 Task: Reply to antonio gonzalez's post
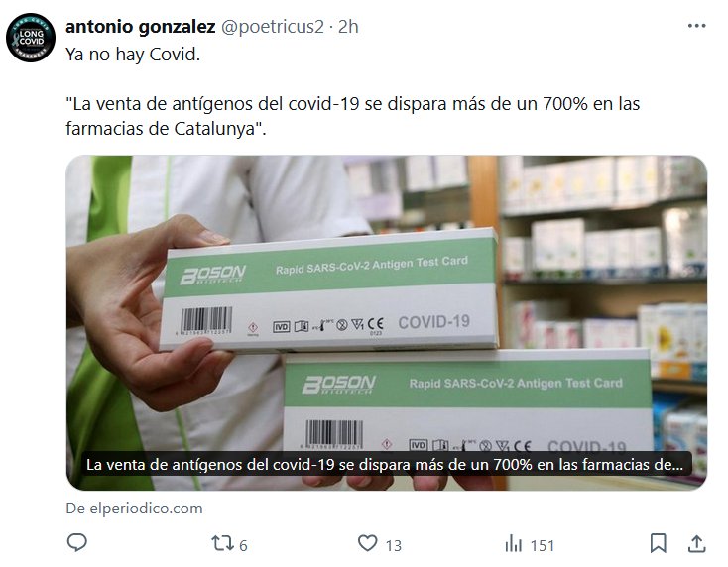pyautogui.click(x=77, y=543)
